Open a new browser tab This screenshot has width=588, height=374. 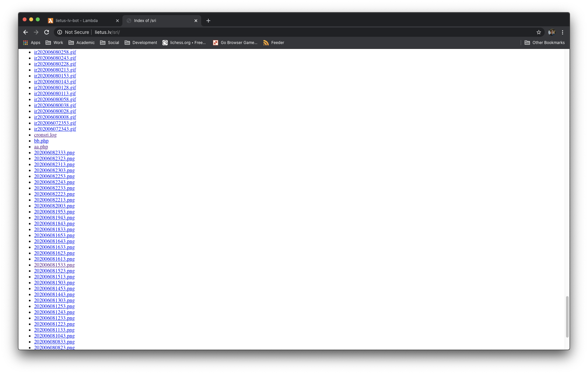coord(208,20)
